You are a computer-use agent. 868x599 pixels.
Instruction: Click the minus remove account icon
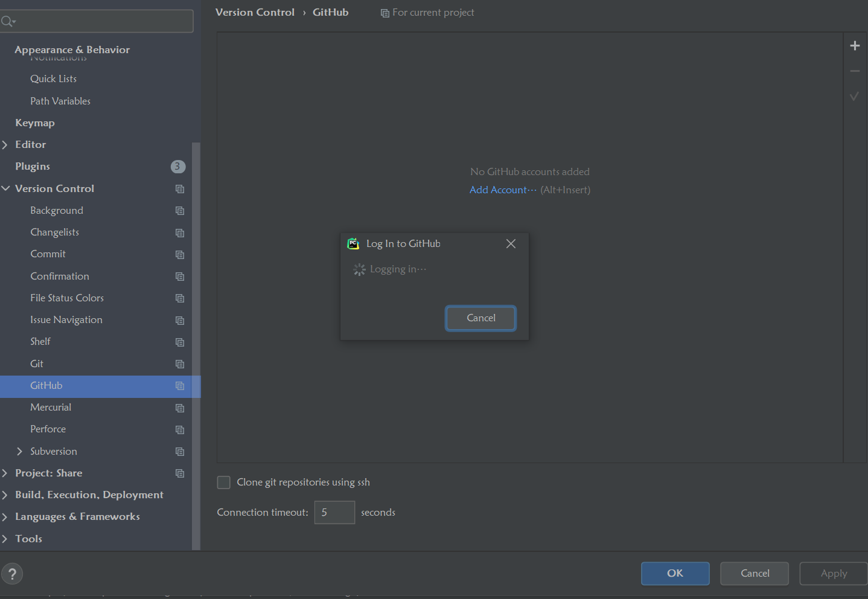pos(855,71)
